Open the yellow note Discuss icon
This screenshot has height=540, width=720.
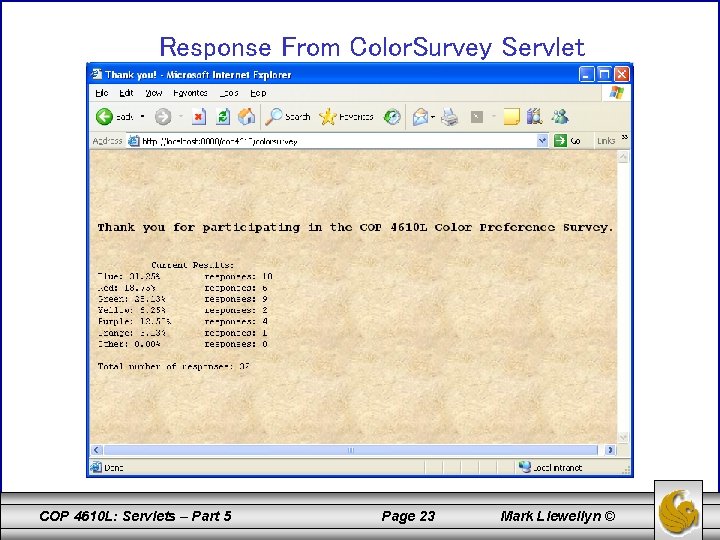click(x=512, y=117)
